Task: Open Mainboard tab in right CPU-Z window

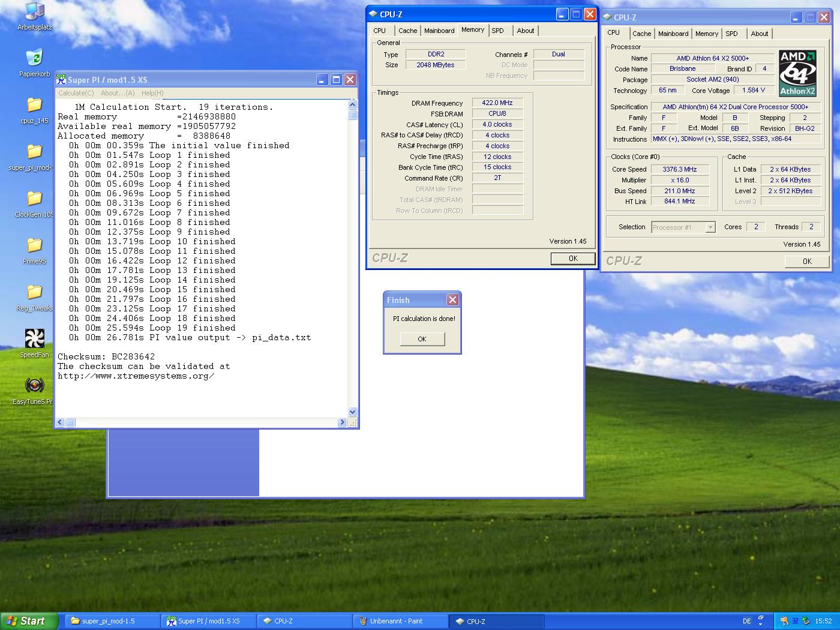Action: point(673,34)
